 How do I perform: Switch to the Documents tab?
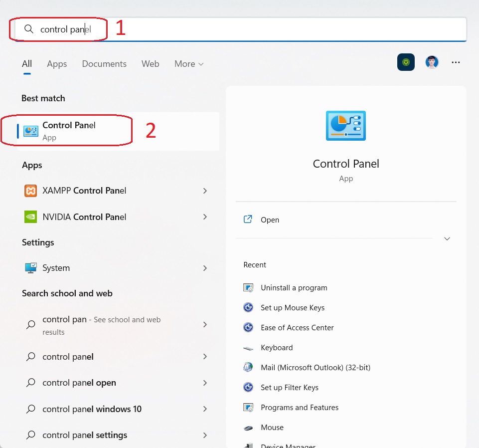pyautogui.click(x=104, y=64)
